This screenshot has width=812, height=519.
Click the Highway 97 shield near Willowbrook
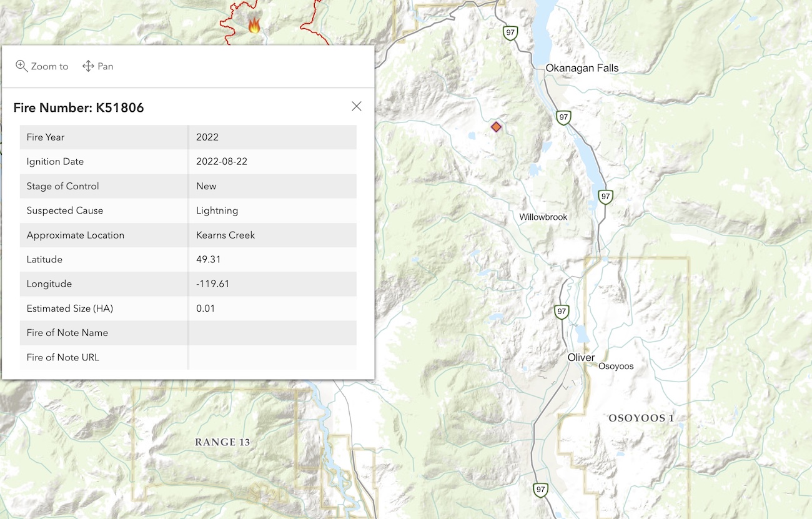point(604,197)
